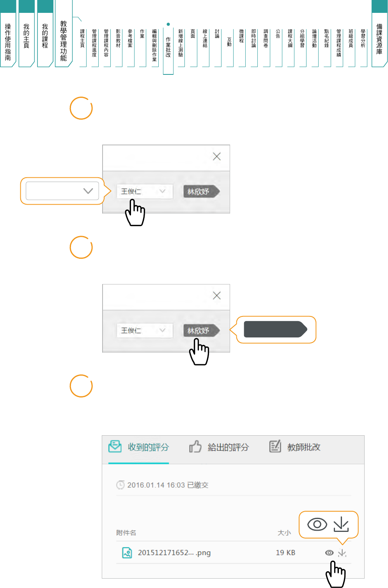Click the small download icon in the 19 KB row
Viewport: 388px width, 588px height.
click(342, 553)
